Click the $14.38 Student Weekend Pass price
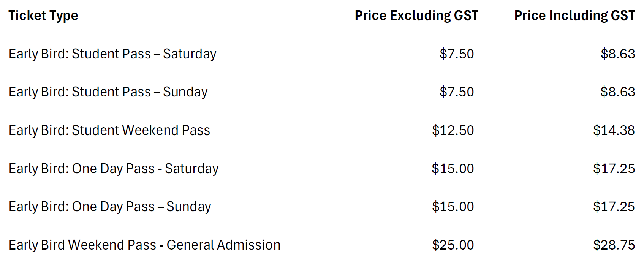Viewport: 644px width, 264px height. [614, 130]
